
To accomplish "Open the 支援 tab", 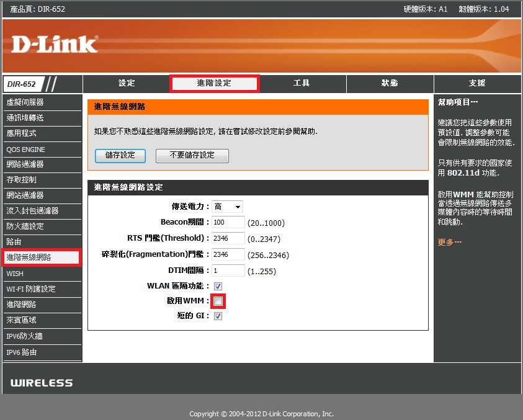I will pyautogui.click(x=477, y=83).
